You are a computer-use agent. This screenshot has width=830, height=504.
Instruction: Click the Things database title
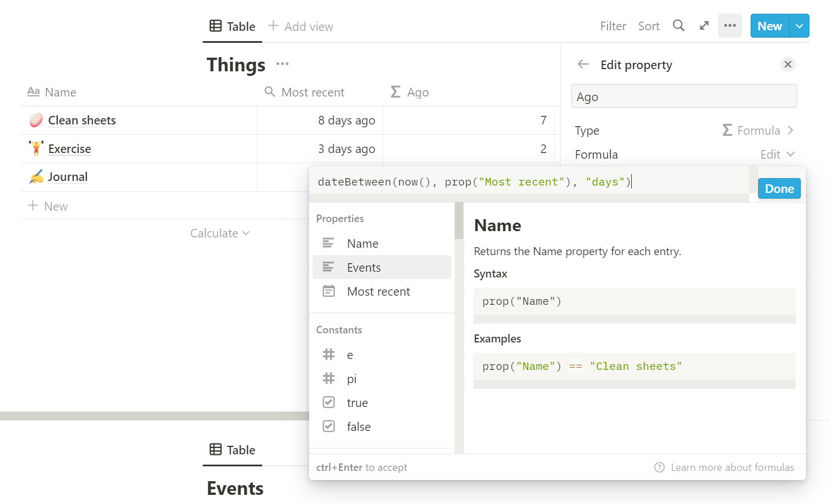click(x=236, y=65)
